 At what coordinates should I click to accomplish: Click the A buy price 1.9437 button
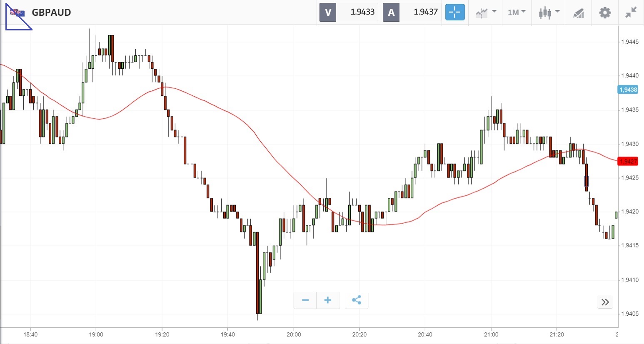pyautogui.click(x=412, y=12)
